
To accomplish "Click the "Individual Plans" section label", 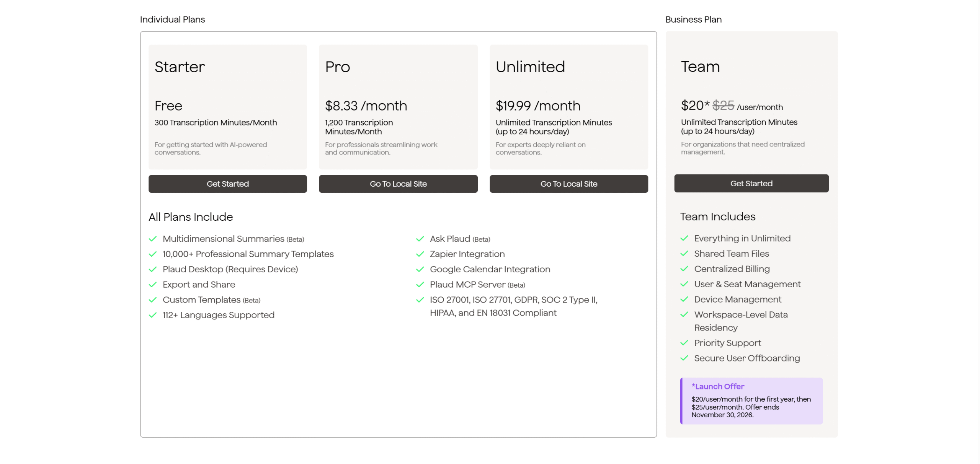I will [x=172, y=20].
